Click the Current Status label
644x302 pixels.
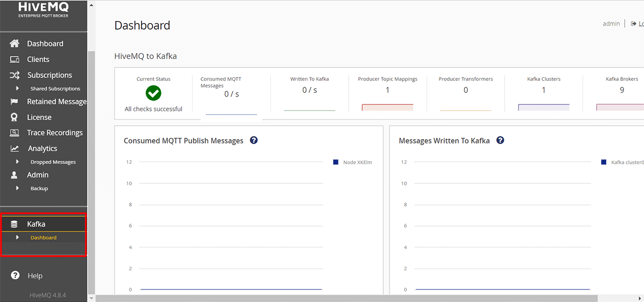(153, 79)
